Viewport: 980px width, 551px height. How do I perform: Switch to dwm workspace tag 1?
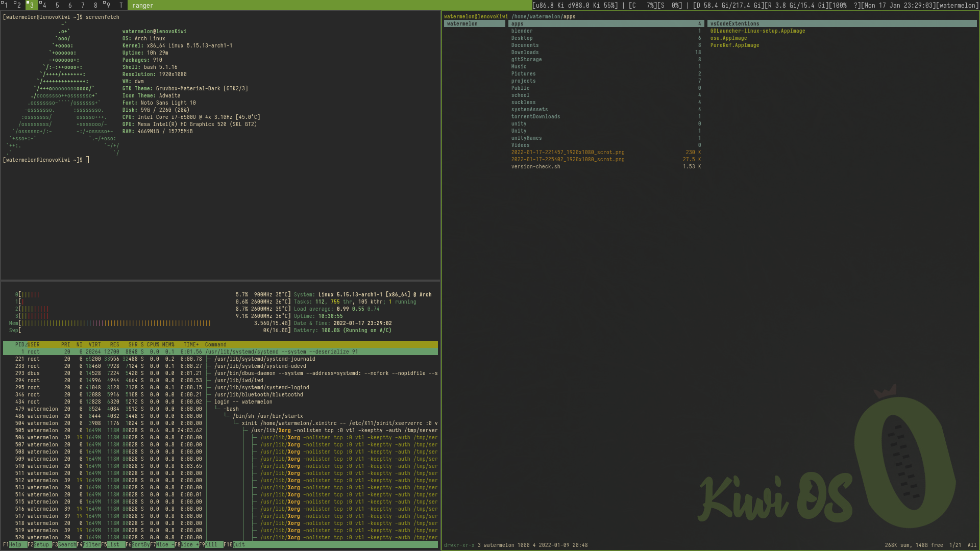tap(6, 5)
